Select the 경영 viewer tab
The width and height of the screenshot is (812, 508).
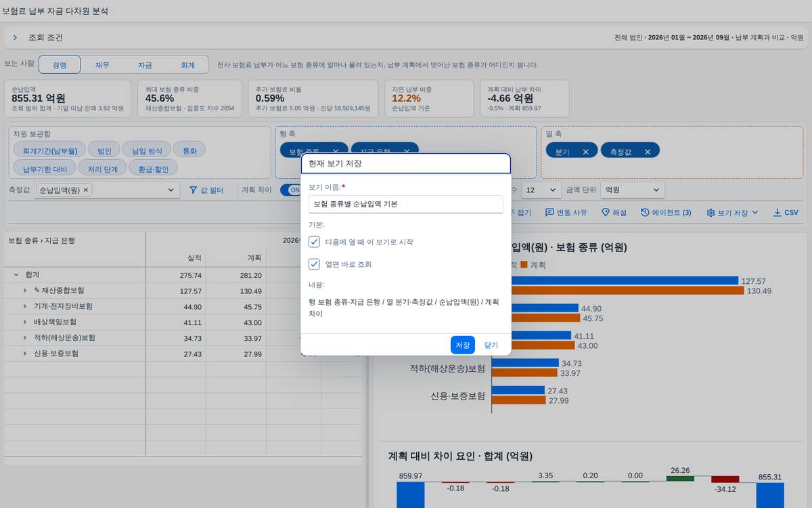pos(60,65)
